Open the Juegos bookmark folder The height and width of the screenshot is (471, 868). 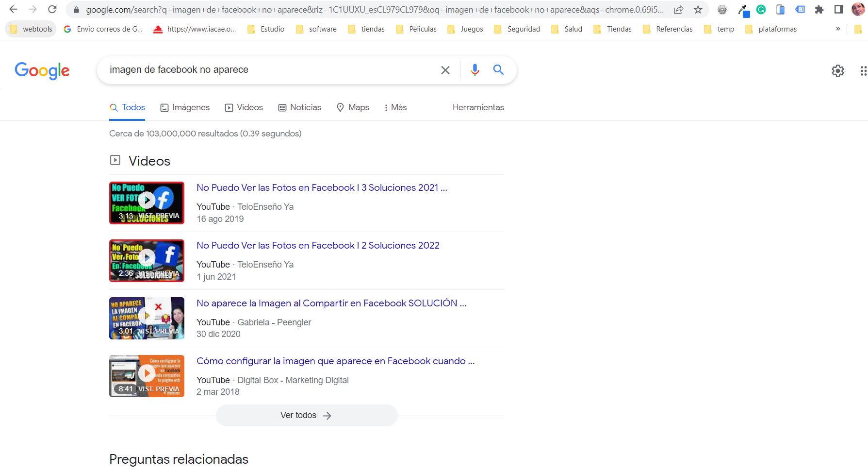465,29
